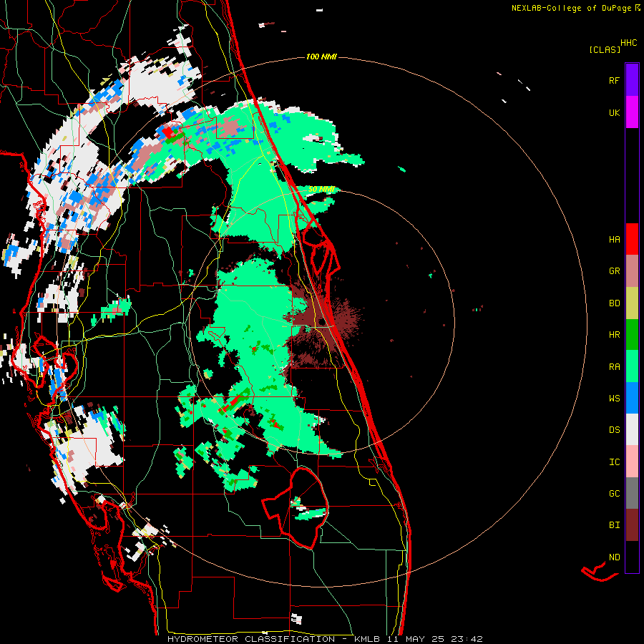Click the HYDROMETEOR CLASSIFICATION caption text
The height and width of the screenshot is (644, 644).
coord(251,639)
